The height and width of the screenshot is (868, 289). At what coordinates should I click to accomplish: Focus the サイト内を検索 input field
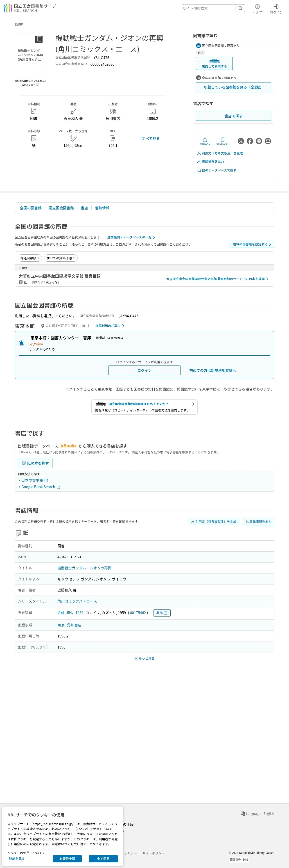tap(209, 8)
